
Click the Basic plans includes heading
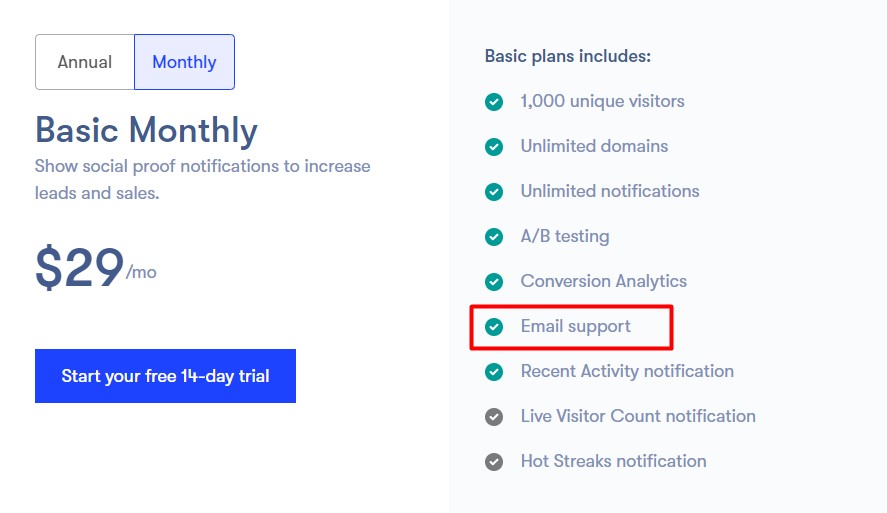pos(568,56)
